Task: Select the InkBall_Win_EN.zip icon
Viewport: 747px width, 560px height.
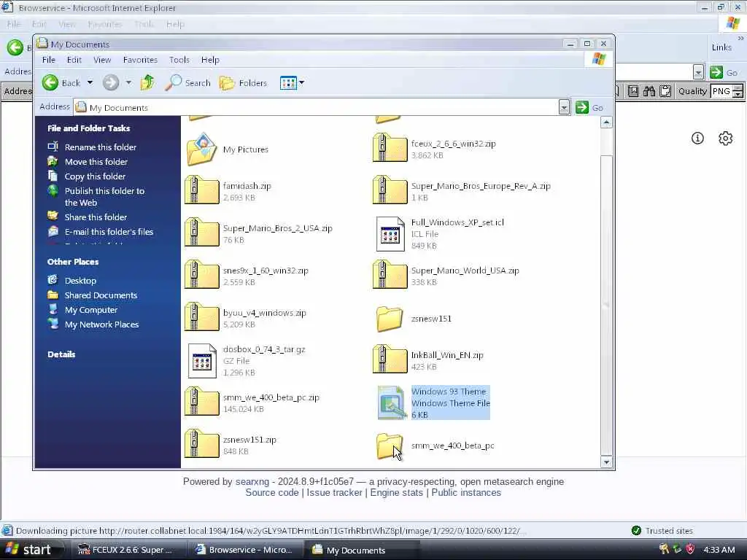Action: 390,359
